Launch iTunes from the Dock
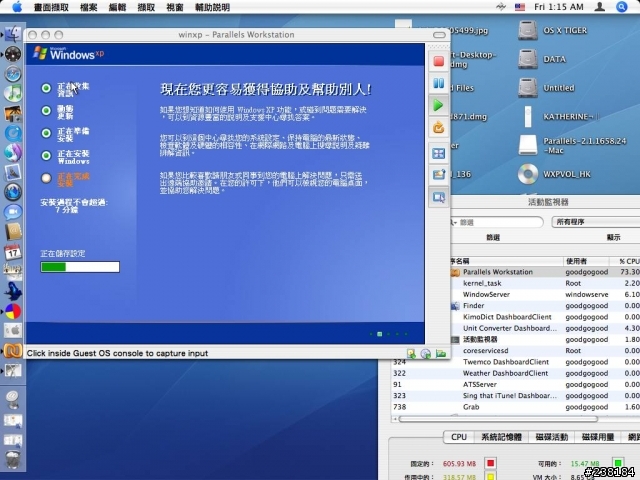The width and height of the screenshot is (640, 480). (x=13, y=93)
